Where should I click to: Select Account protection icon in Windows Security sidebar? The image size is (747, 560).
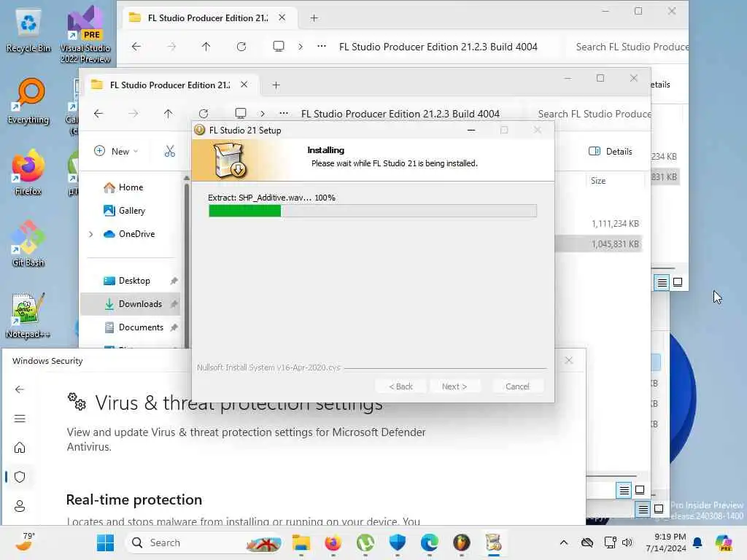coord(20,506)
